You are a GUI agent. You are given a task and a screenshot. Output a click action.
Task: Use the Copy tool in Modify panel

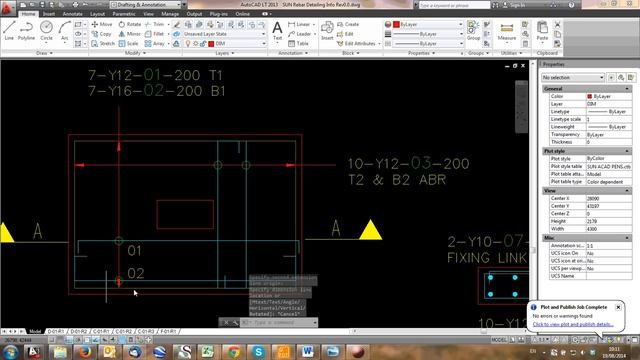pos(102,34)
